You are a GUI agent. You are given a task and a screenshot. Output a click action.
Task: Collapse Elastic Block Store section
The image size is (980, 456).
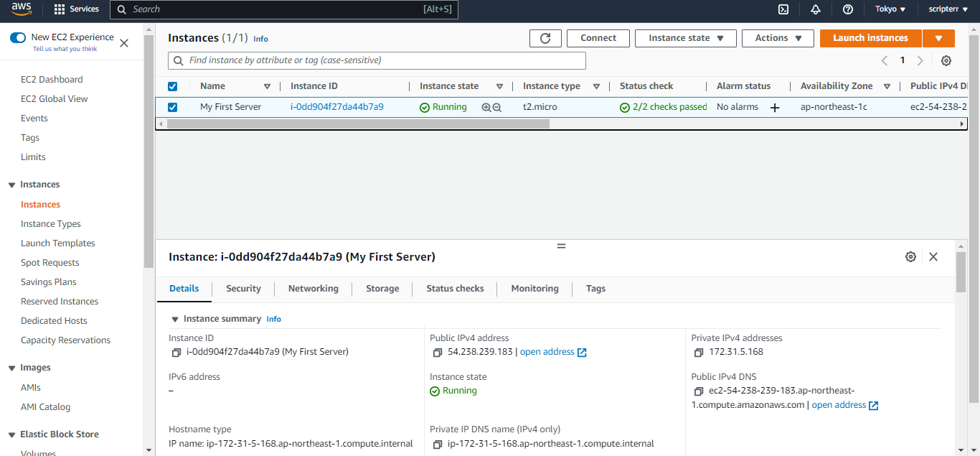11,435
